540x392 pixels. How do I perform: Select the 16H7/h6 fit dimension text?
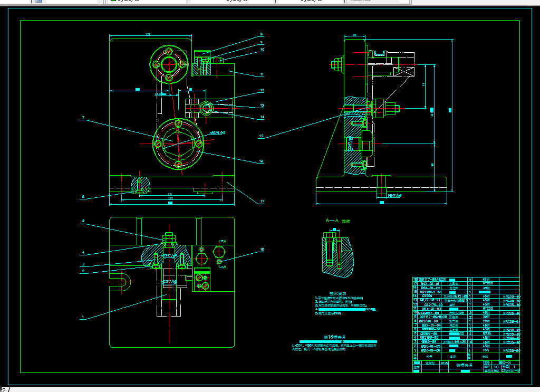(394, 195)
